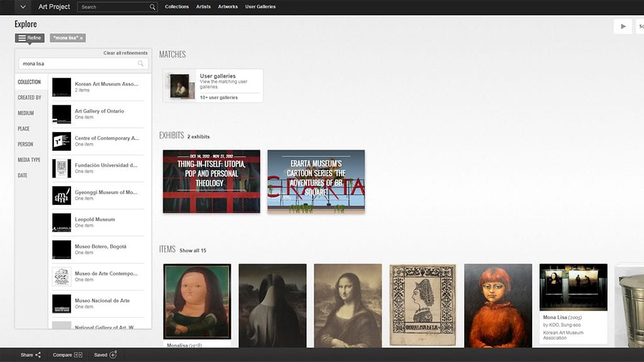Click the search magnifier icon in top bar
This screenshot has height=362, width=644.
click(x=152, y=7)
